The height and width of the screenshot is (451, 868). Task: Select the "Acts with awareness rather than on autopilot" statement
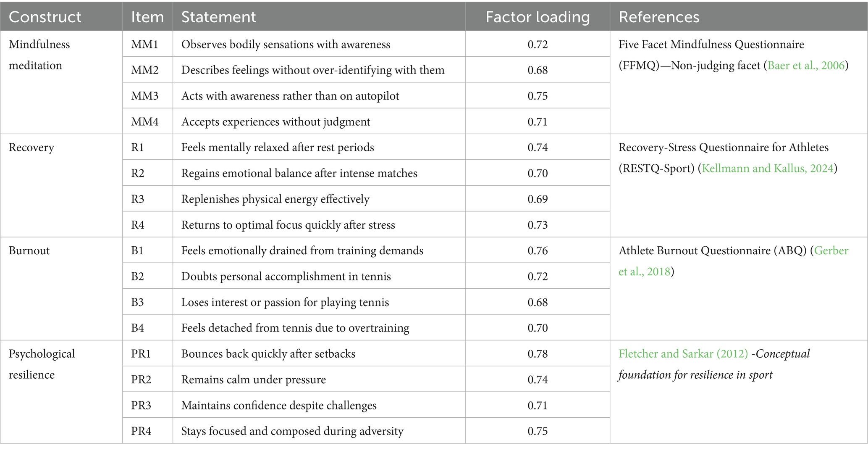pyautogui.click(x=290, y=96)
